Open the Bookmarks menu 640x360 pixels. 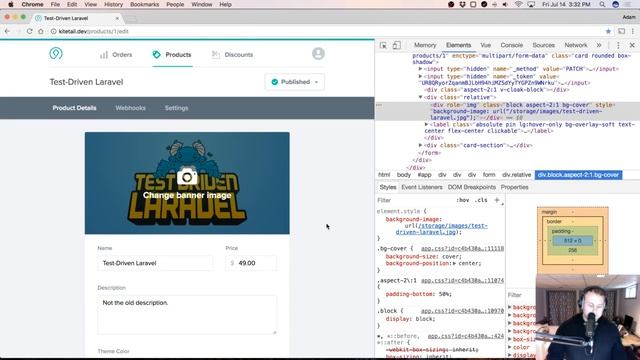tap(144, 4)
